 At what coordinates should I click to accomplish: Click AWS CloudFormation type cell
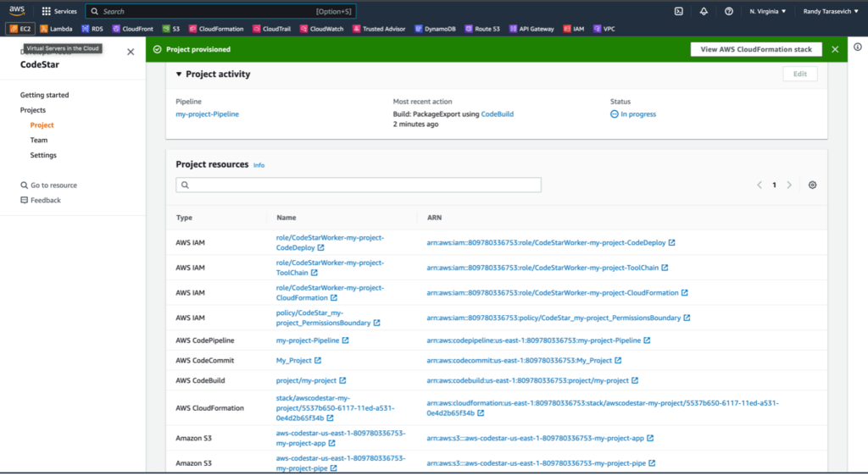coord(210,408)
